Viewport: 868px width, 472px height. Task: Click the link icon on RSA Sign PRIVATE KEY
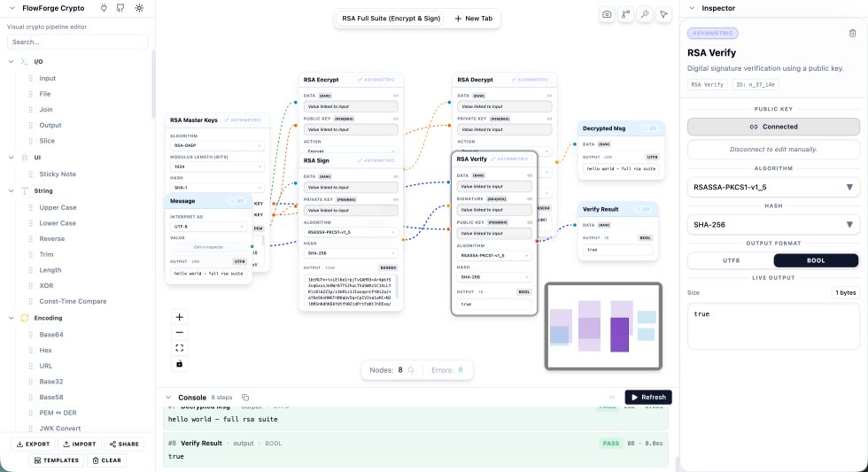pyautogui.click(x=396, y=199)
